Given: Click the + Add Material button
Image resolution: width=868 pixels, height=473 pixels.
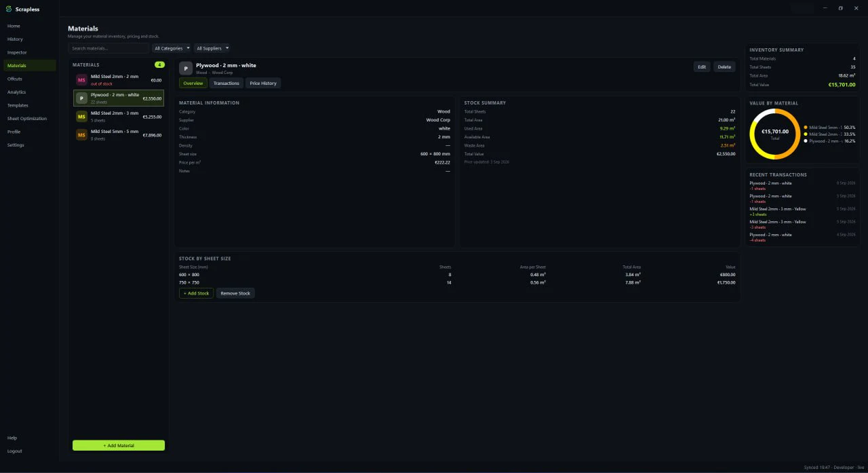Looking at the screenshot, I should click(x=119, y=445).
